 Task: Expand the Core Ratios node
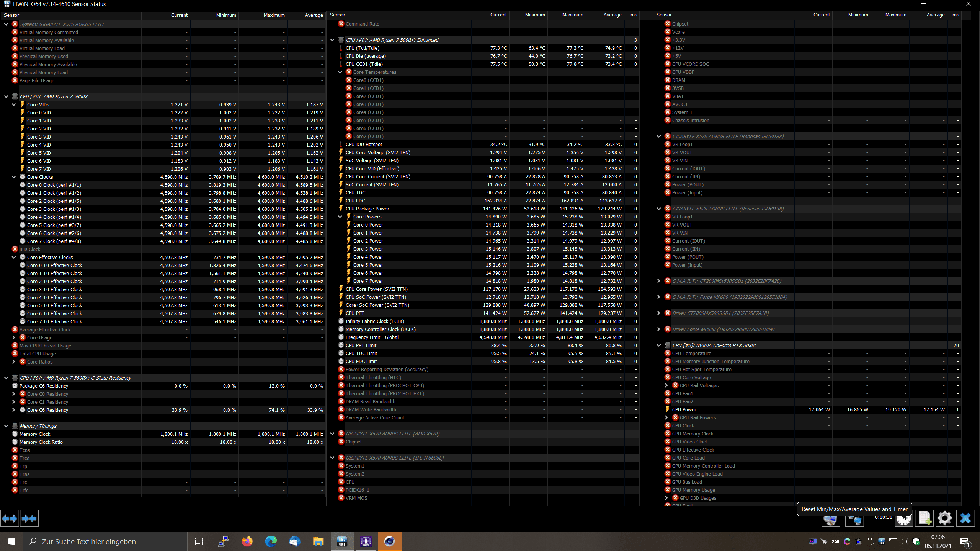coord(14,362)
